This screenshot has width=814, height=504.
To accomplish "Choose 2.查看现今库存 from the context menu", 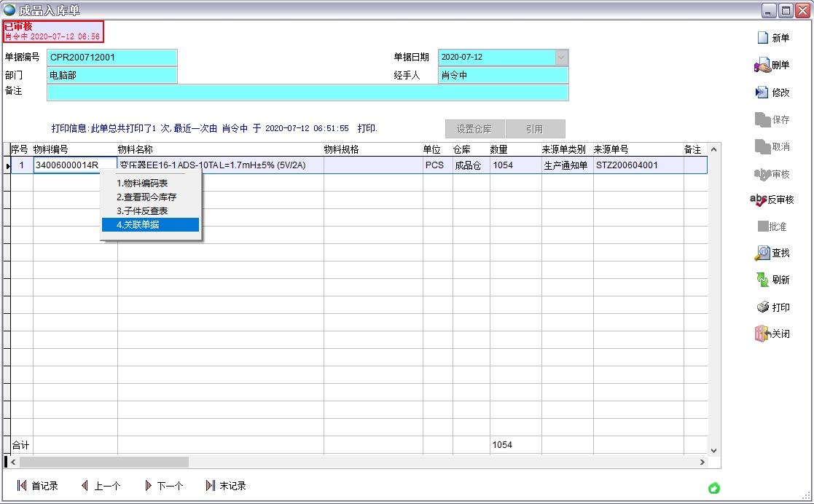I will click(150, 197).
